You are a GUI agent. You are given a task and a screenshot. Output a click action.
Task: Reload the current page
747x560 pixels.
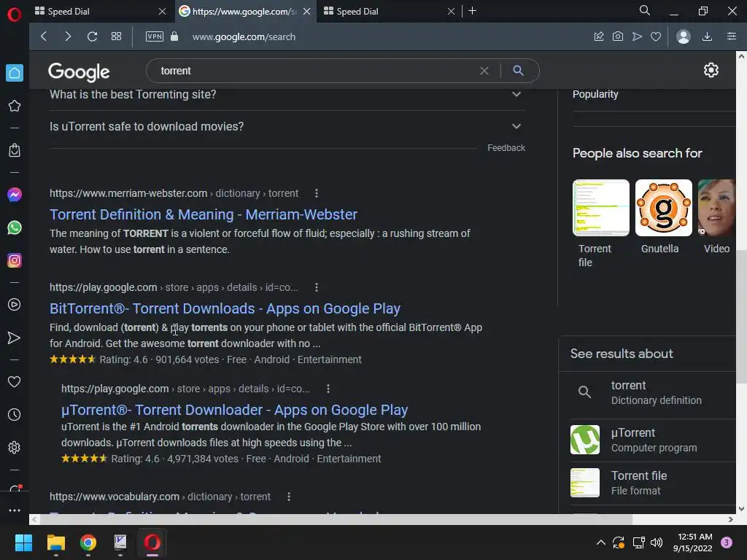(93, 36)
